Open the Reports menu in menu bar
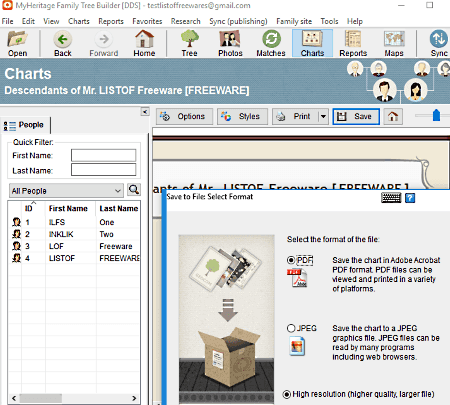This screenshot has height=405, width=450. 111,21
